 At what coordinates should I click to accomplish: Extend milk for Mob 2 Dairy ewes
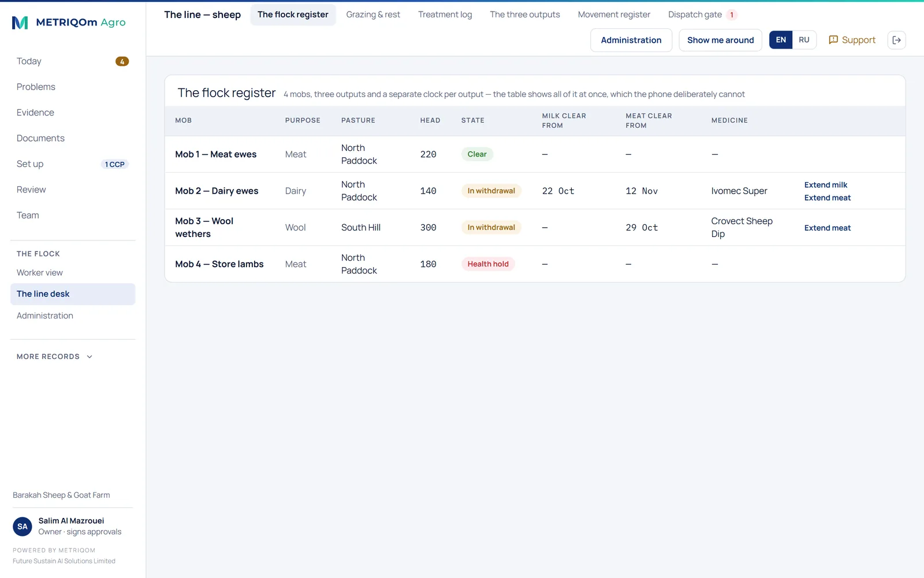coord(826,185)
